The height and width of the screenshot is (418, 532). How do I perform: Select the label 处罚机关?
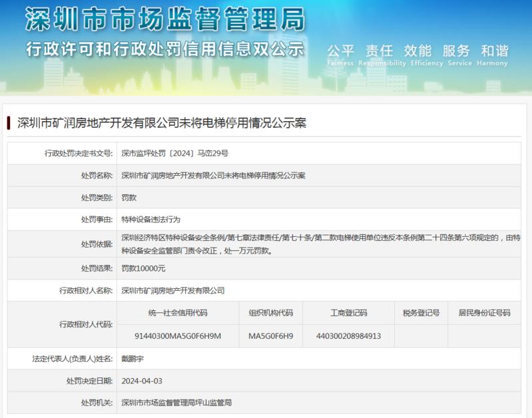[97, 403]
